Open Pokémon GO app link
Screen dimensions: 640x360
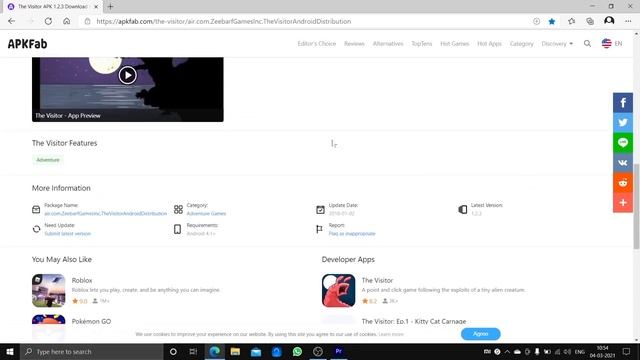click(91, 321)
